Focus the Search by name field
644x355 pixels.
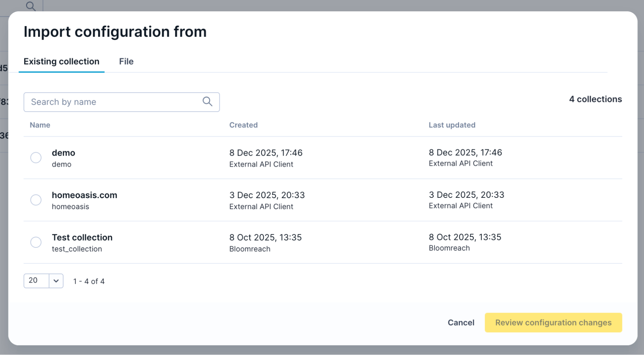[x=113, y=102]
